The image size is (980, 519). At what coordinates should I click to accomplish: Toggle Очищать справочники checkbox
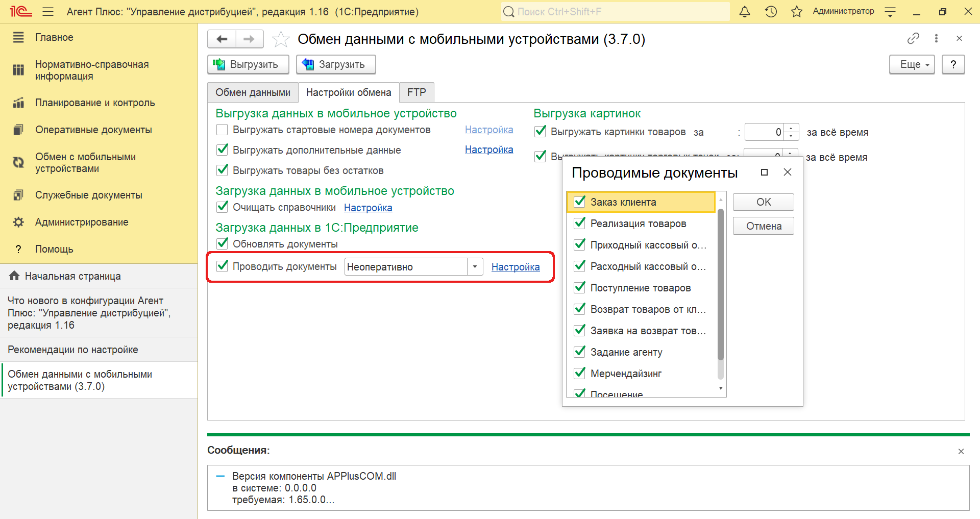[x=222, y=207]
